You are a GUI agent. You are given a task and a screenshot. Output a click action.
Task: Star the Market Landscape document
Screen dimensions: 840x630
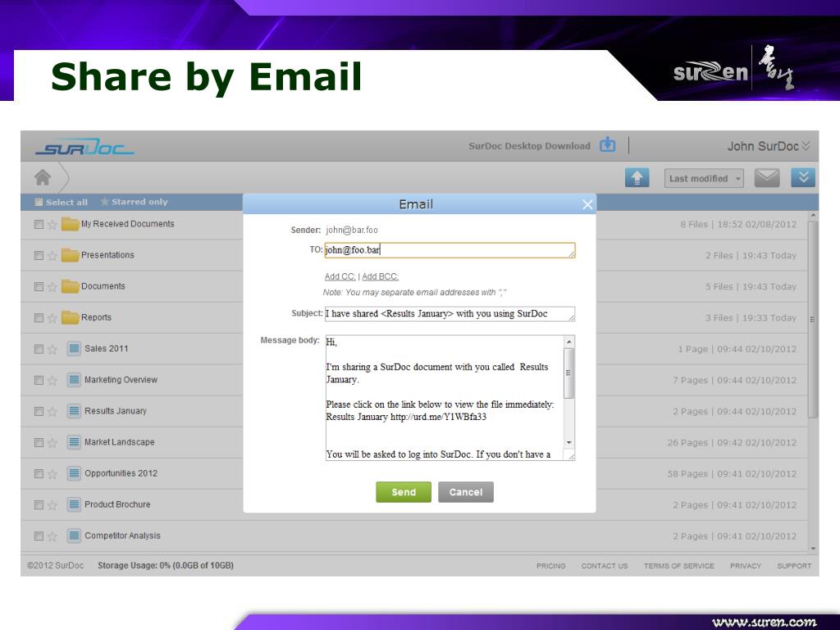pos(52,443)
